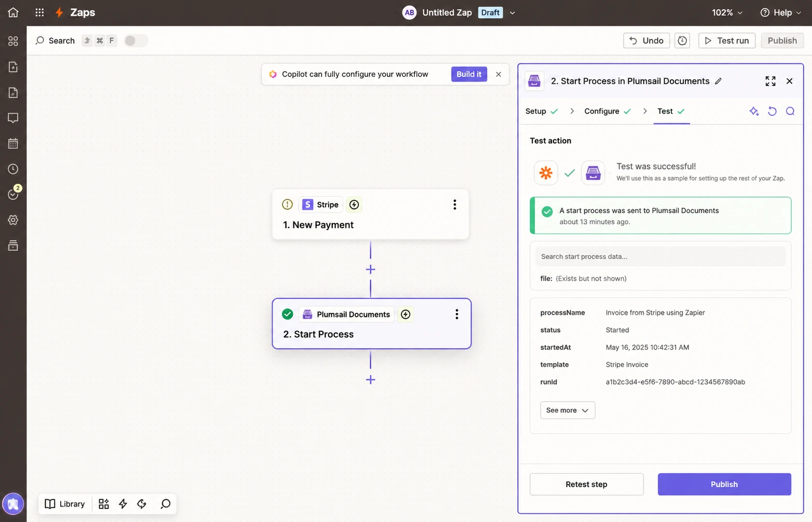Expand the step panel to fullscreen
The image size is (812, 522).
pos(770,81)
